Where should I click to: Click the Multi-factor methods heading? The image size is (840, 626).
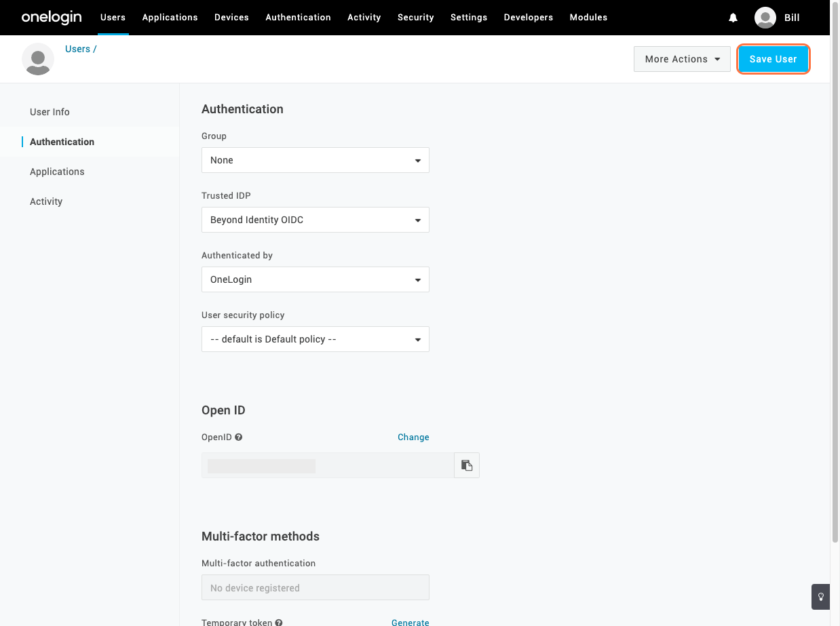(261, 536)
